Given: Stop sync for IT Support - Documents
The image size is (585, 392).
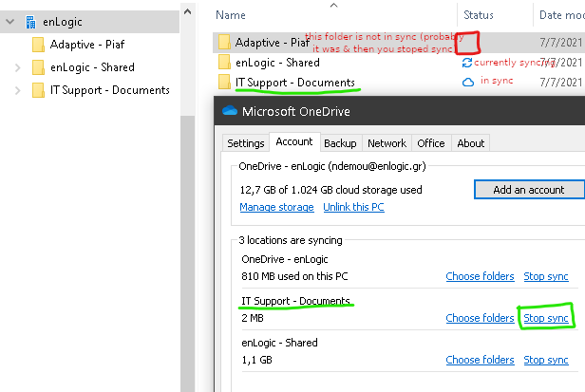Looking at the screenshot, I should 546,318.
